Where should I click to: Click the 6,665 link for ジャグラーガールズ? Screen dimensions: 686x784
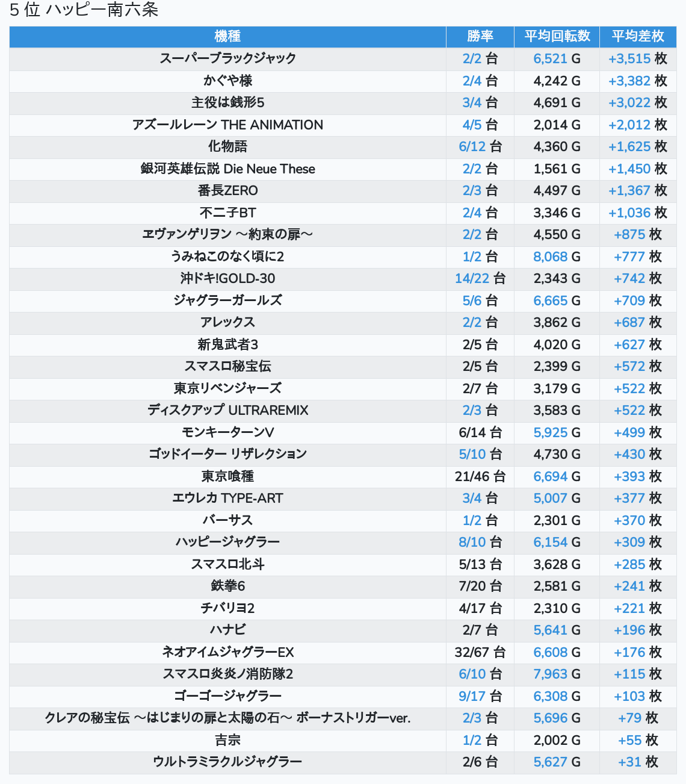[x=550, y=301]
